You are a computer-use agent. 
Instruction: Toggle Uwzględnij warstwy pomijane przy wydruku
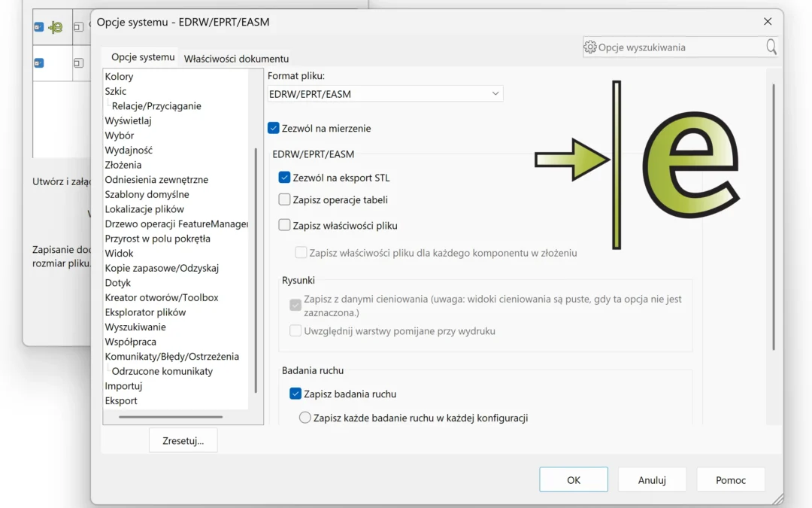[295, 330]
